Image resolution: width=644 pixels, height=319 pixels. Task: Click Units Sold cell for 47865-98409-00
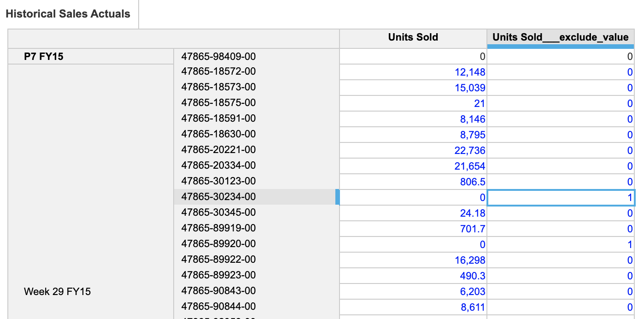tap(413, 57)
